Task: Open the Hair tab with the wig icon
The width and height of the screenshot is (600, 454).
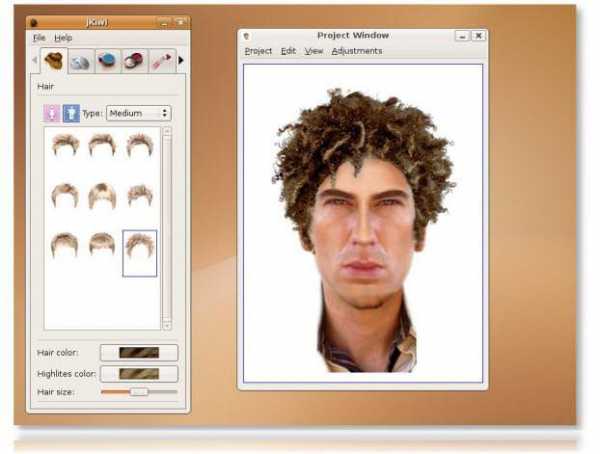Action: pyautogui.click(x=54, y=60)
